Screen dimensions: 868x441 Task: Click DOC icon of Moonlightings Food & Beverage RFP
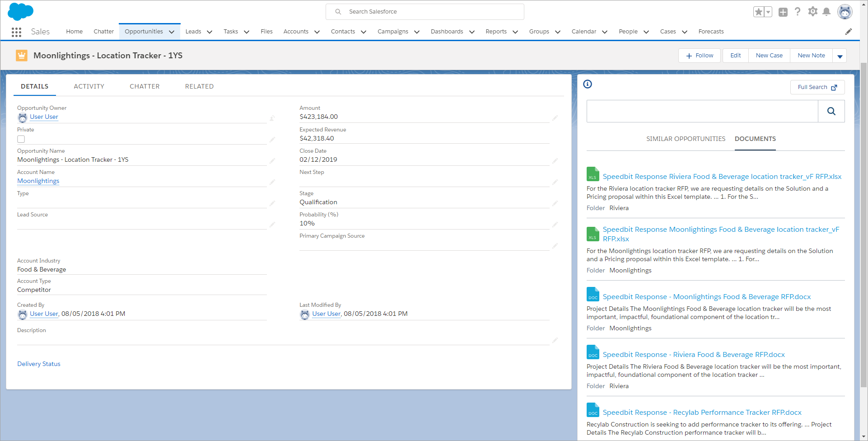point(593,294)
